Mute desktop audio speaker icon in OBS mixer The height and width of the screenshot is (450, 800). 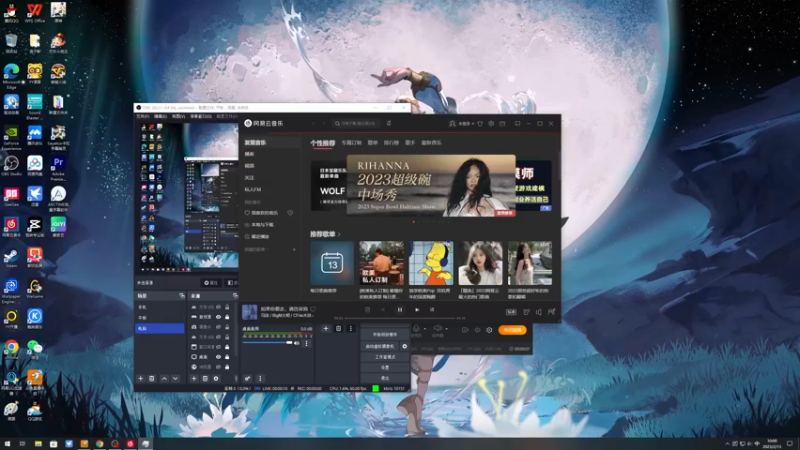297,343
